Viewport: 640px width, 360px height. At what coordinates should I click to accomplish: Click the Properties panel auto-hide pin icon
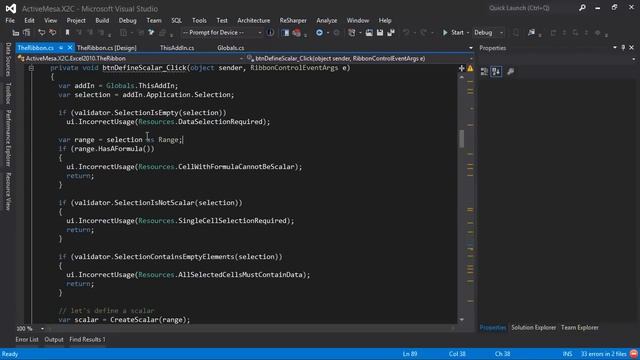point(623,48)
